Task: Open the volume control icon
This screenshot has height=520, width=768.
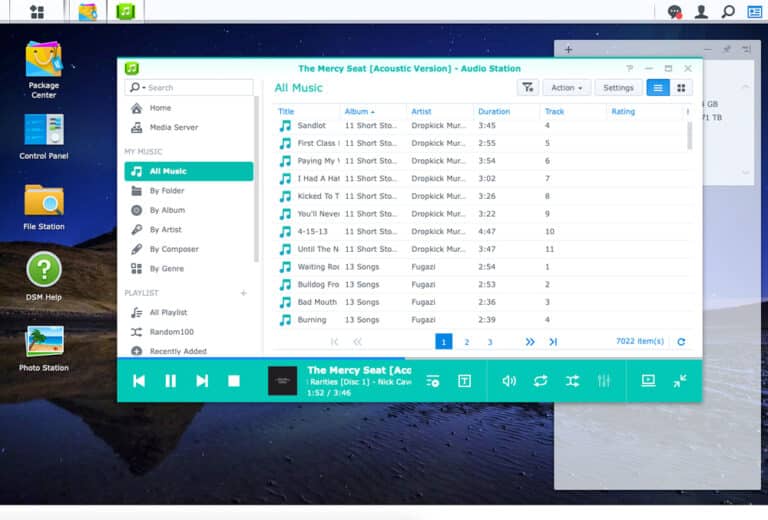Action: pos(509,381)
